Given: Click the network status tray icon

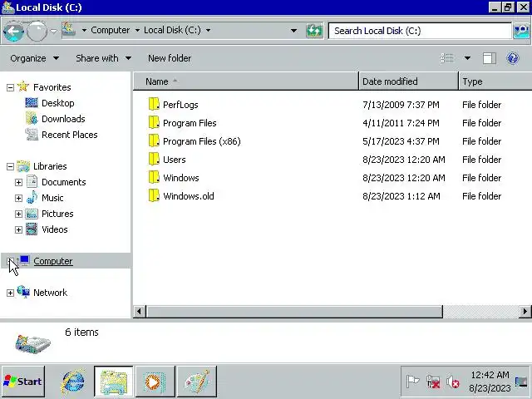Looking at the screenshot, I should (x=433, y=382).
